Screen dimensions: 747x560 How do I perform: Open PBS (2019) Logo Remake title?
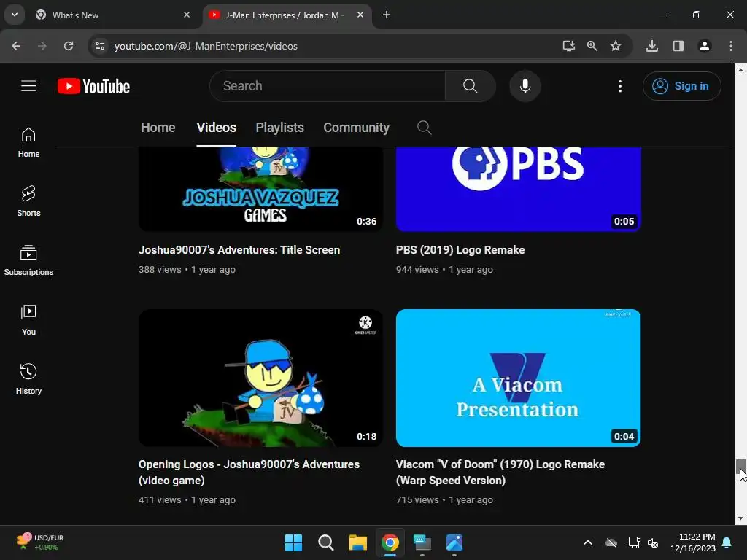point(460,250)
